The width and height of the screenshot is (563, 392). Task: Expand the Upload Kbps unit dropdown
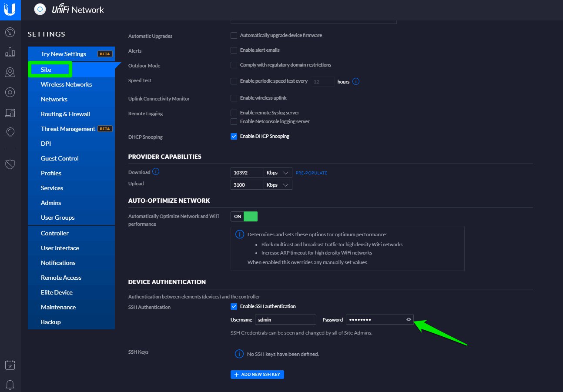pos(278,185)
